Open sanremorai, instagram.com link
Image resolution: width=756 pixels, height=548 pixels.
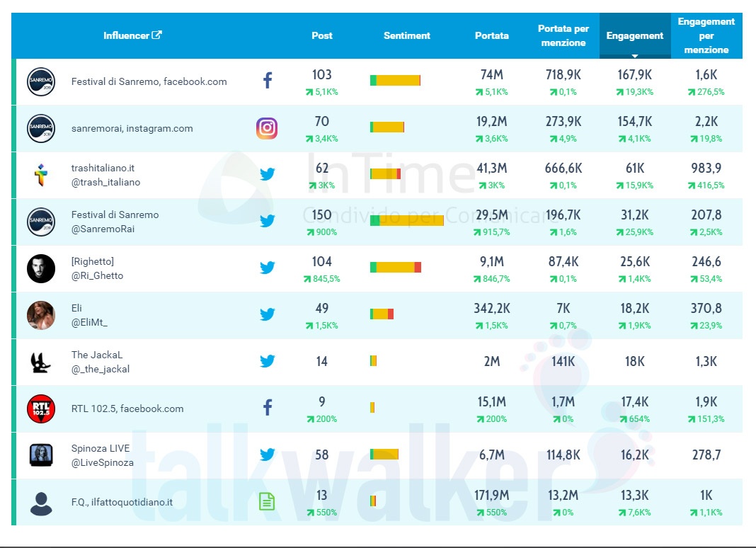pos(132,128)
